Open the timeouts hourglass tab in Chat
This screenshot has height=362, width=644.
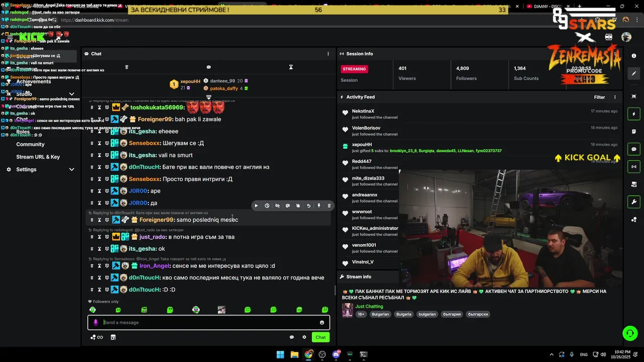point(290,67)
